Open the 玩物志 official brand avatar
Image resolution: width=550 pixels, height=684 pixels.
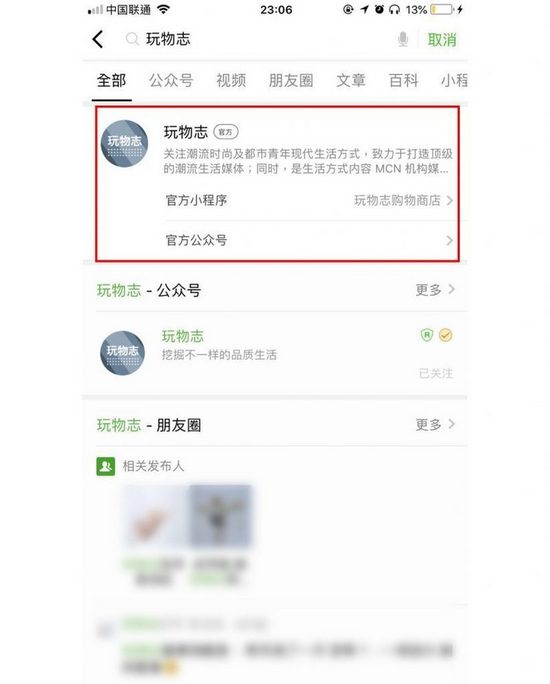pyautogui.click(x=124, y=144)
